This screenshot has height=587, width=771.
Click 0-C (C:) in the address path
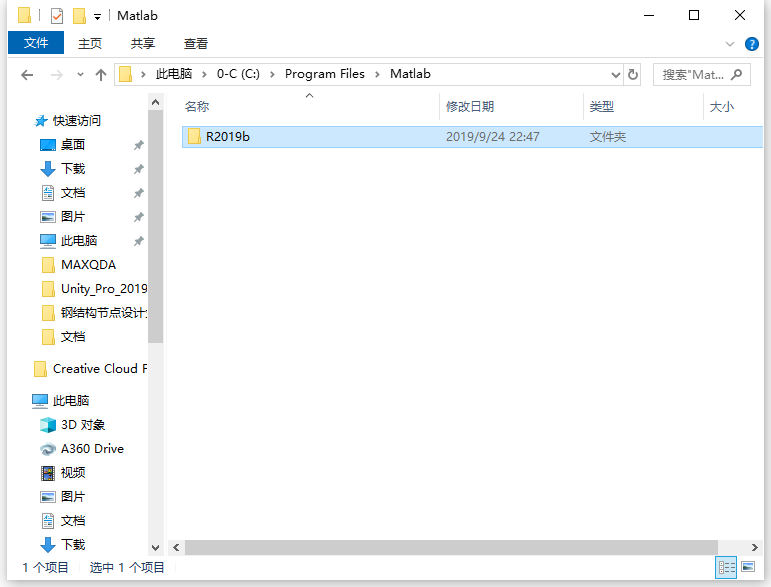click(x=238, y=74)
